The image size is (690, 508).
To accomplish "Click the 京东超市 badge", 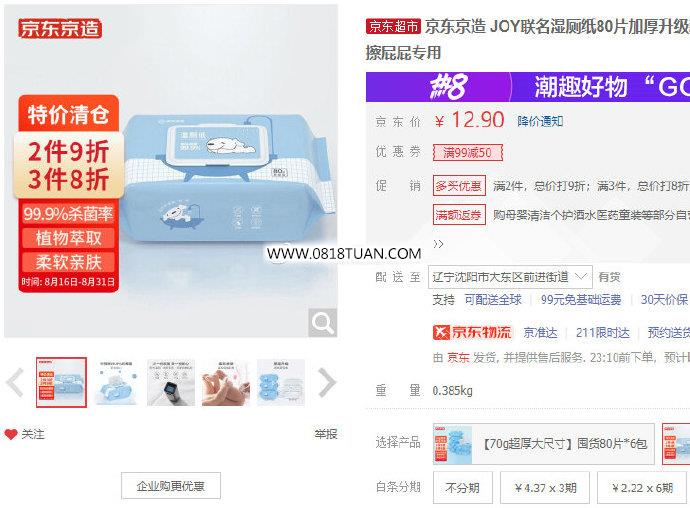I will (x=393, y=26).
